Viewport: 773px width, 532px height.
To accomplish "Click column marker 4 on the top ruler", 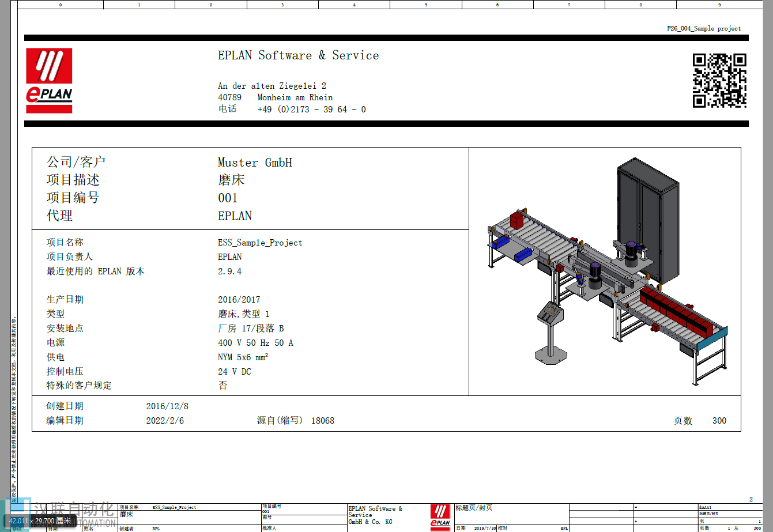I will pyautogui.click(x=354, y=5).
